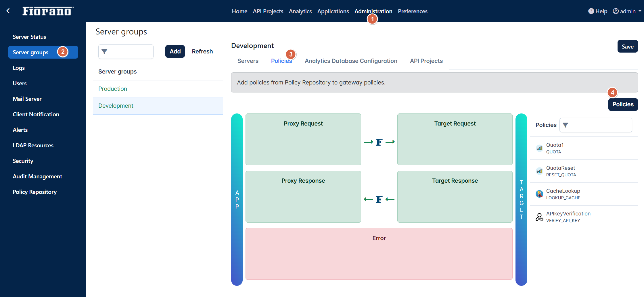The width and height of the screenshot is (644, 297).
Task: Open Policy Repository in the sidebar
Action: (35, 192)
